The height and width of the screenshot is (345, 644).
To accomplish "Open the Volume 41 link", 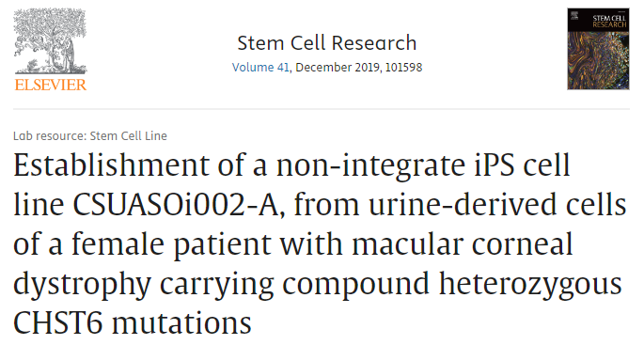I will [x=260, y=68].
